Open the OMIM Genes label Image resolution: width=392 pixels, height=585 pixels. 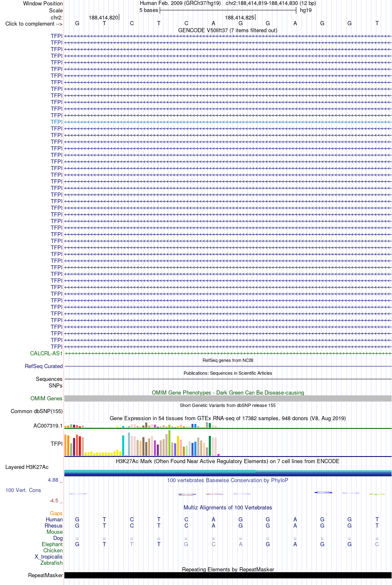[x=47, y=398]
